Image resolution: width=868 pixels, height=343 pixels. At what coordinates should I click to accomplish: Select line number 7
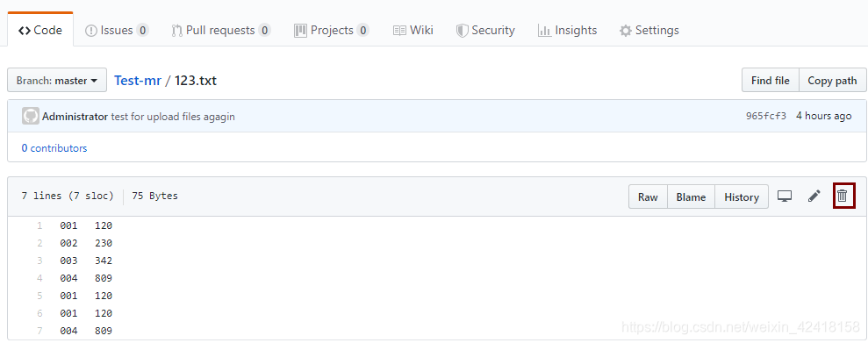(x=39, y=331)
